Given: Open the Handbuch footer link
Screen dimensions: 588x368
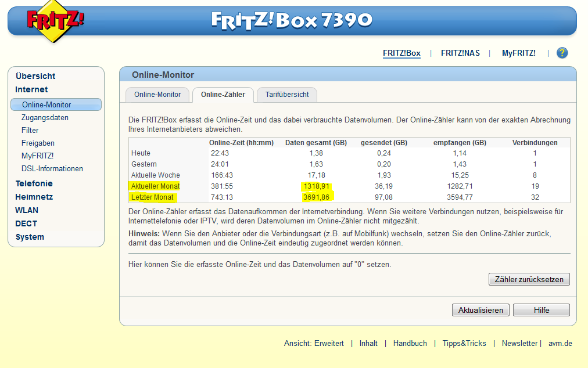Looking at the screenshot, I should coord(410,343).
